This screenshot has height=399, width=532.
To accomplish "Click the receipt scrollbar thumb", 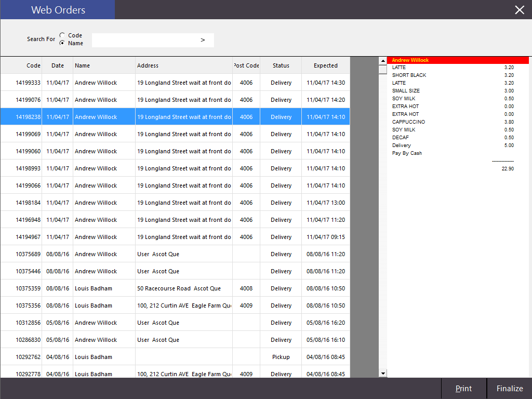I will tap(383, 69).
